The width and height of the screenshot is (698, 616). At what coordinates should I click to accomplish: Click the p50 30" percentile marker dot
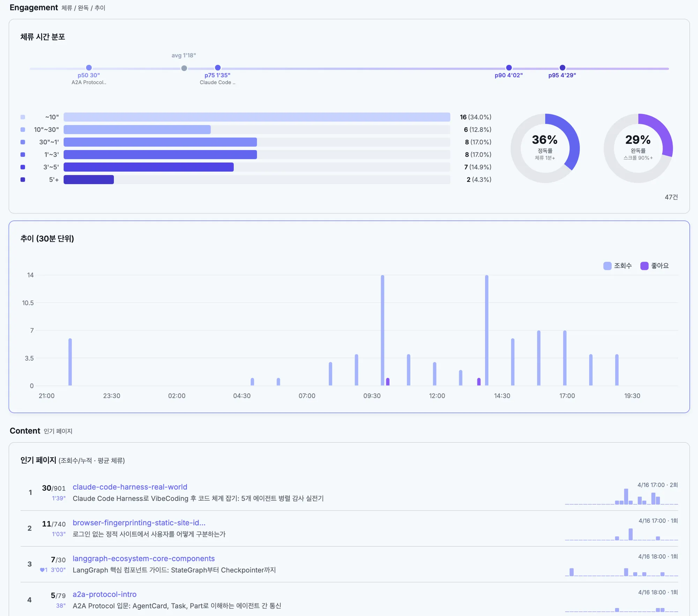tap(89, 68)
